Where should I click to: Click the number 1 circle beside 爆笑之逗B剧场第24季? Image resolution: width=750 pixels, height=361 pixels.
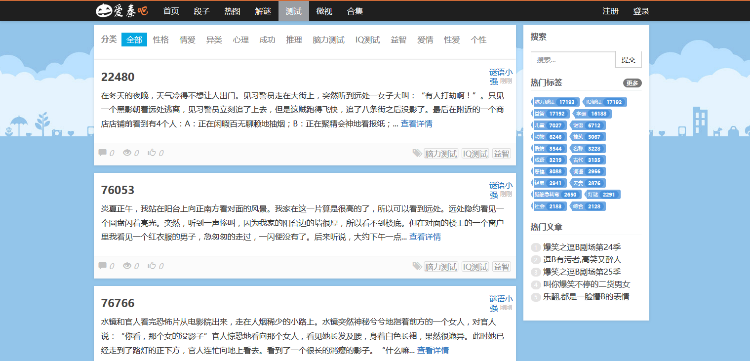536,247
